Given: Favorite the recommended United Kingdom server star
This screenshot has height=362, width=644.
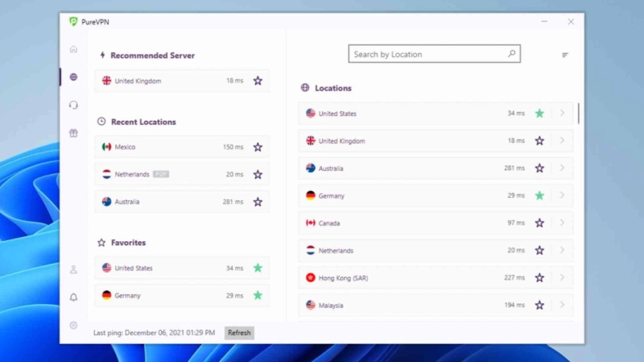Looking at the screenshot, I should (257, 81).
